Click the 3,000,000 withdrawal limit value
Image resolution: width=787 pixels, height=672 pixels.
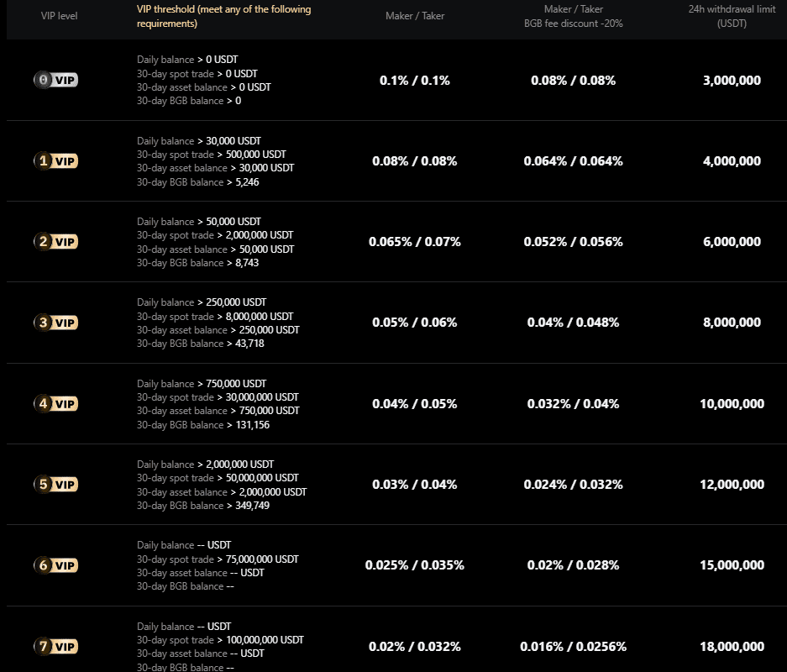click(732, 81)
